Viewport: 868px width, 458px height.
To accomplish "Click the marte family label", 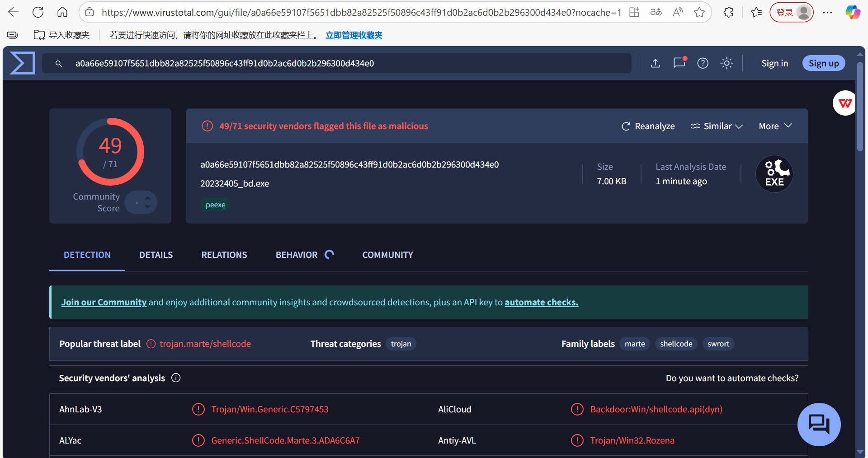I will 635,344.
